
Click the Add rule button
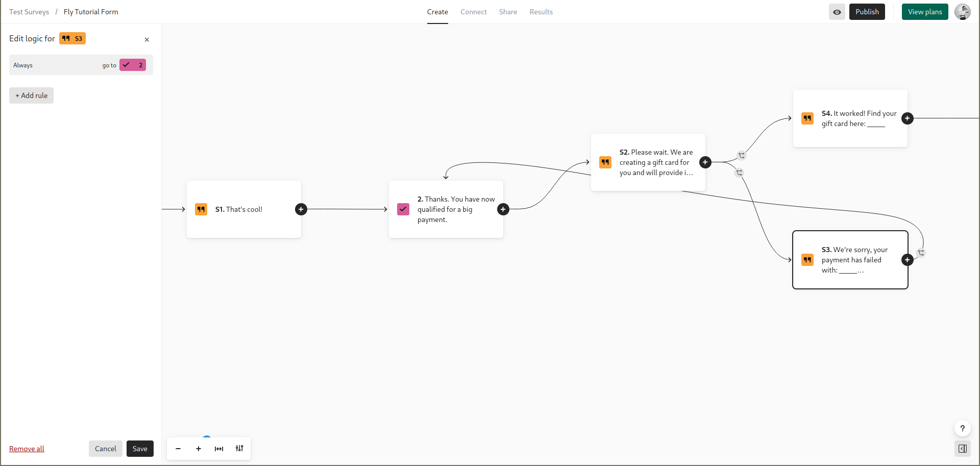tap(31, 95)
